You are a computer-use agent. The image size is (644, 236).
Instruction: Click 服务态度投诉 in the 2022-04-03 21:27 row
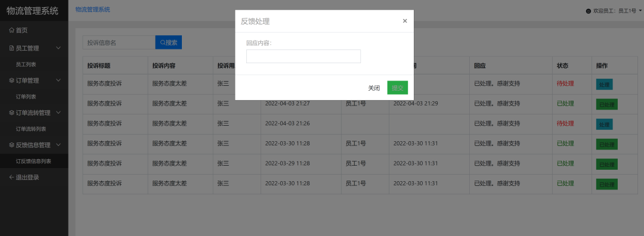pos(104,104)
